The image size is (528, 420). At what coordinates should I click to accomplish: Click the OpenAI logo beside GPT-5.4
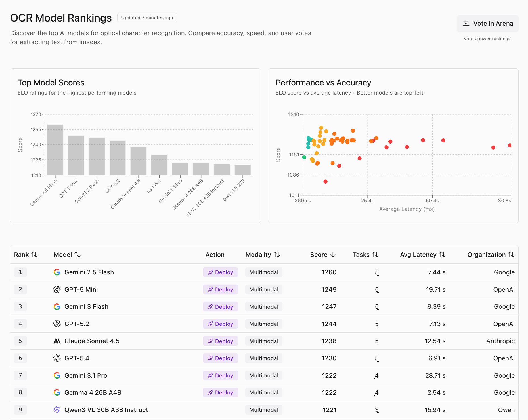tap(57, 358)
